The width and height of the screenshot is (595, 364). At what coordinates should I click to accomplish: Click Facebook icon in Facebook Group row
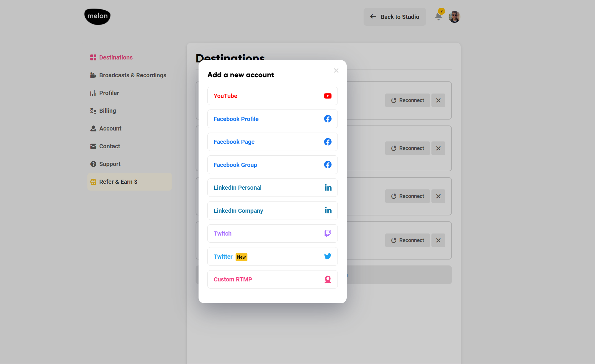tap(328, 165)
